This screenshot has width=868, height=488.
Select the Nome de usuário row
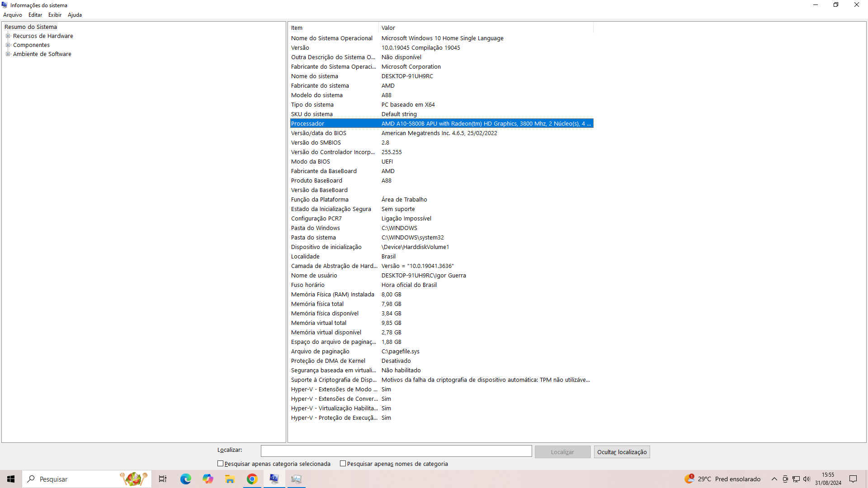(441, 276)
